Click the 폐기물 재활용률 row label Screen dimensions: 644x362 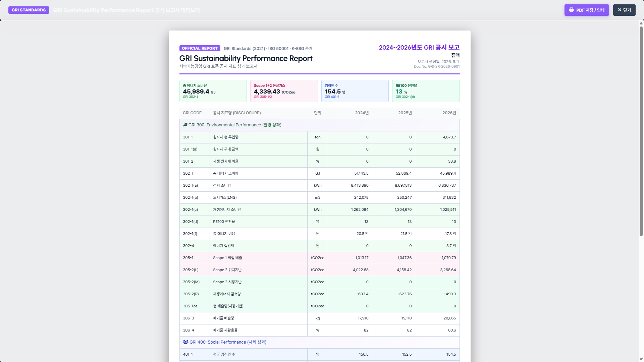225,330
